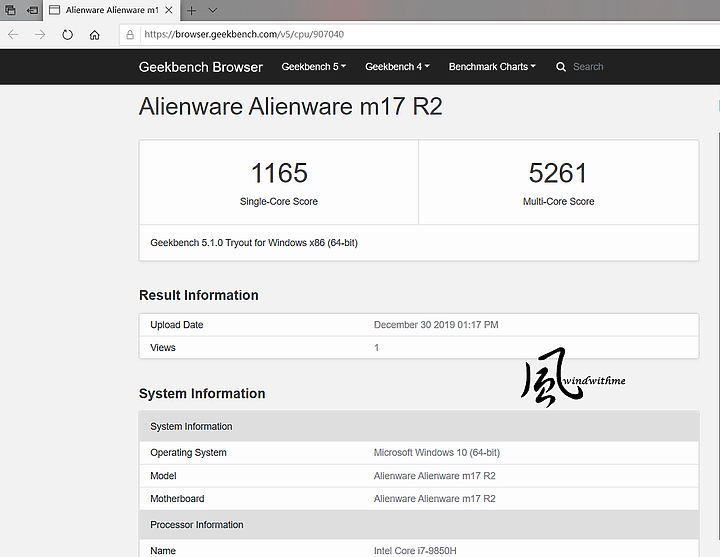Click the Model row label
Image resolution: width=720 pixels, height=557 pixels.
[x=163, y=476]
